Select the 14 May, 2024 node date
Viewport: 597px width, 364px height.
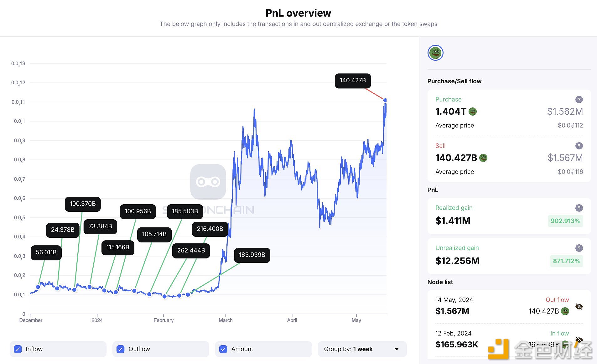click(x=454, y=300)
